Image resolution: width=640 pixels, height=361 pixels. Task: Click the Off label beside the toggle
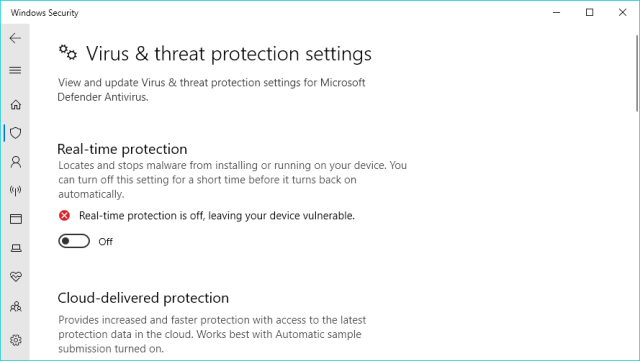(105, 242)
